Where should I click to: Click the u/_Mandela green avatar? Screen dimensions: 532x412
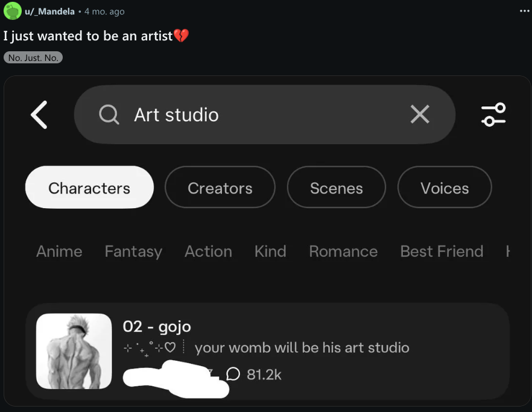[13, 11]
